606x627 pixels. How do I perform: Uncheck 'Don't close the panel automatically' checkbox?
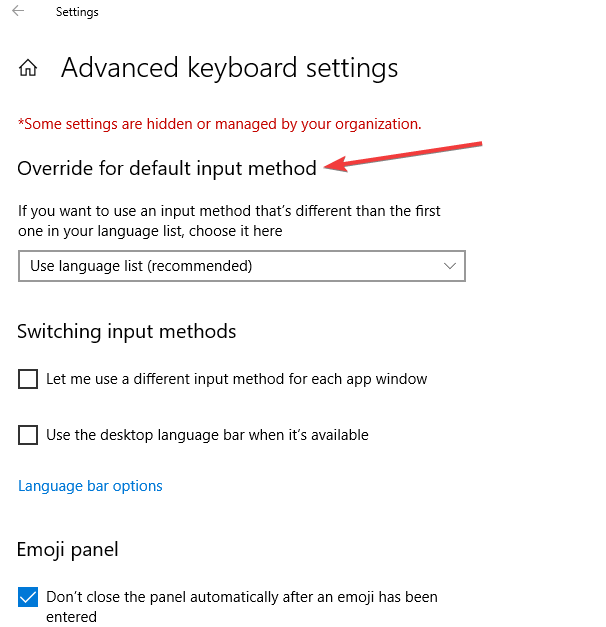[28, 597]
